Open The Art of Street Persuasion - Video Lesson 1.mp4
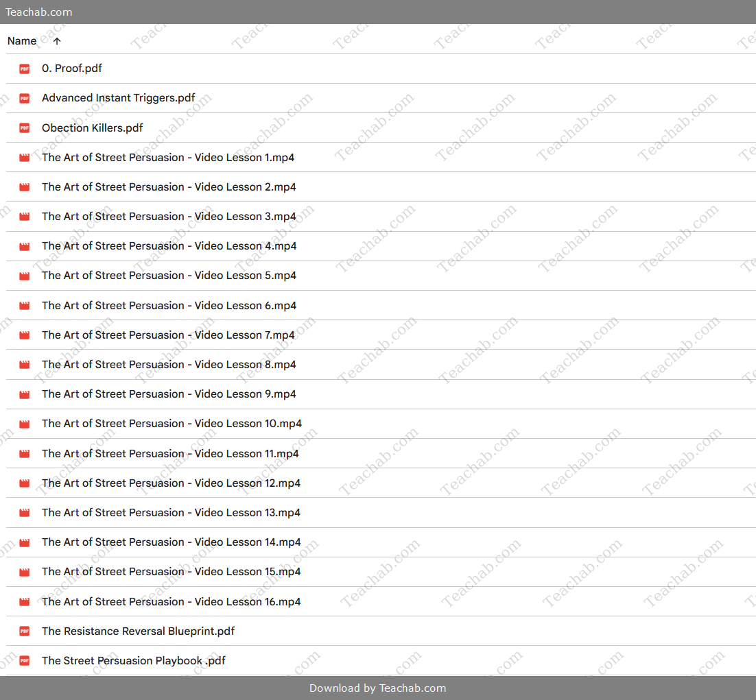 pos(168,158)
